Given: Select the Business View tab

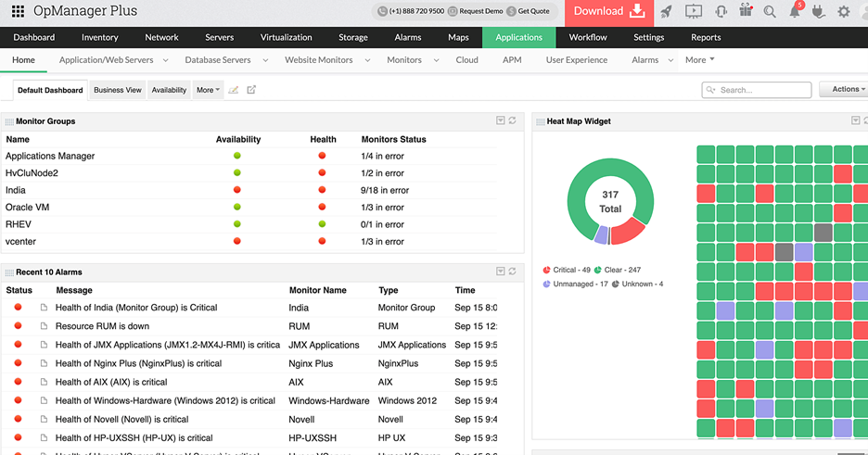Looking at the screenshot, I should [x=118, y=90].
